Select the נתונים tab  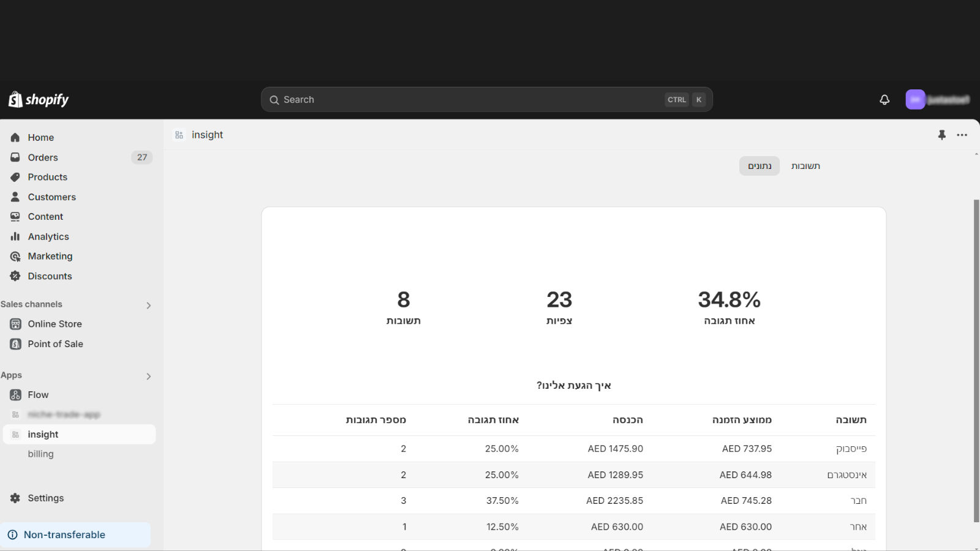pos(759,165)
